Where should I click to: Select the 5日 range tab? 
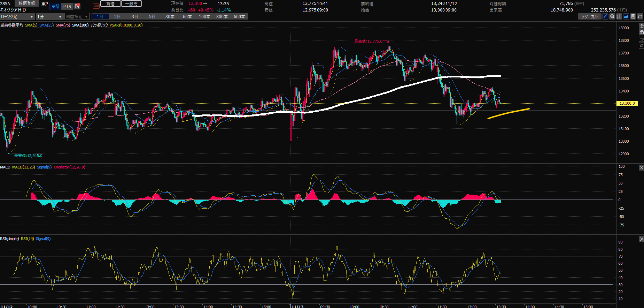click(152, 16)
